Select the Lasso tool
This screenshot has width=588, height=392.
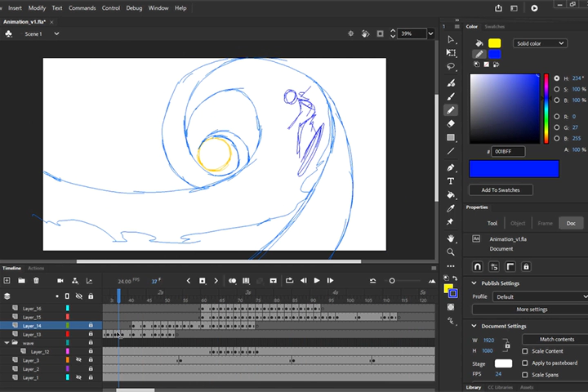451,67
